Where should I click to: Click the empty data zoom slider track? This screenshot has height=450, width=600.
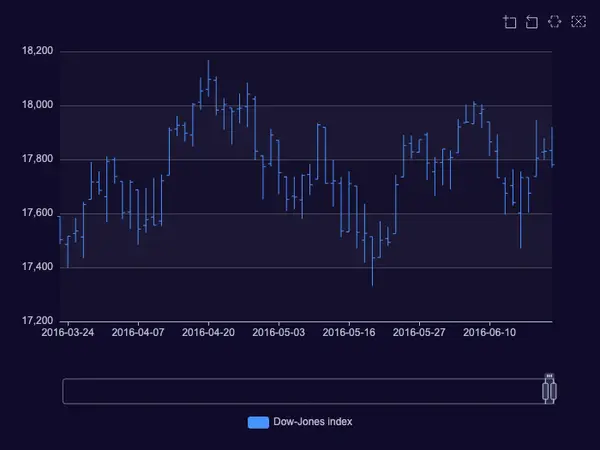pos(302,391)
